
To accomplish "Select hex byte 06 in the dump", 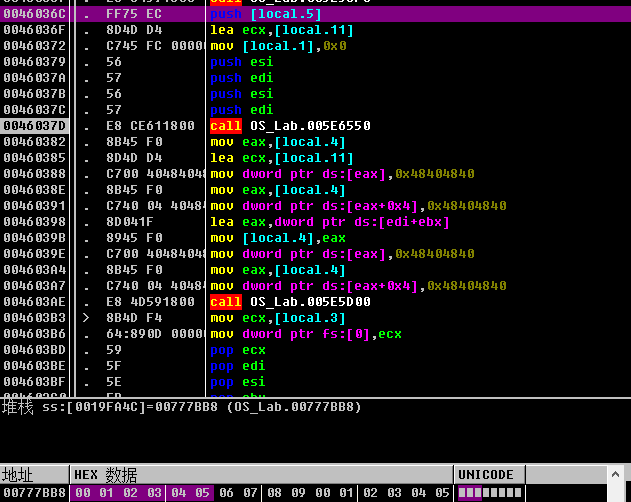I will tap(227, 493).
